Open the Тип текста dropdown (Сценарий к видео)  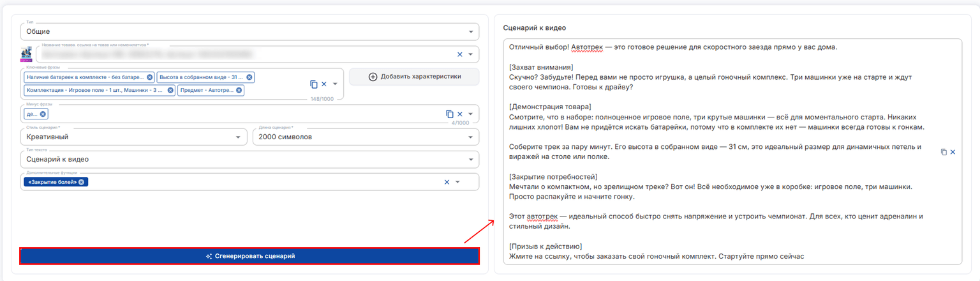click(x=249, y=159)
